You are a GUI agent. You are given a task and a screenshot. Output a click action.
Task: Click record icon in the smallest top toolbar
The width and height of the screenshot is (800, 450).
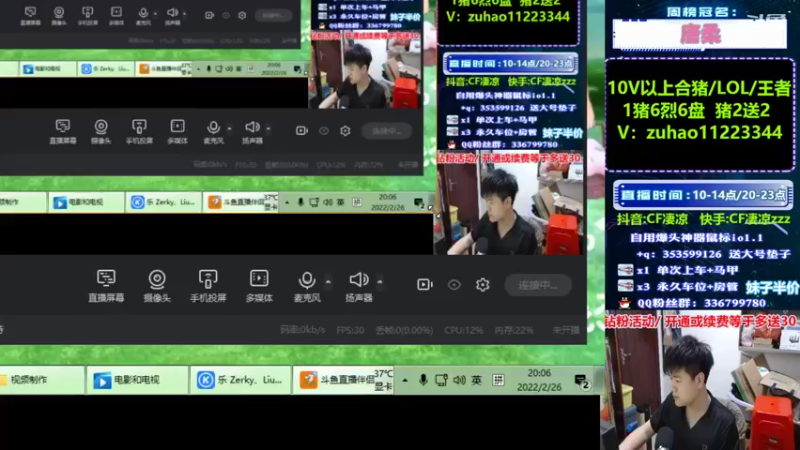209,15
